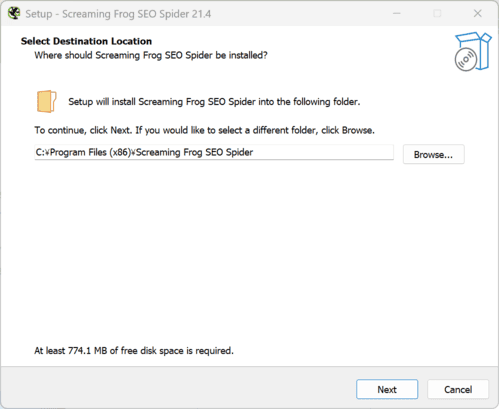Click the 'Setup - Screaming Frog SEO Spider 21.4' title
Screen dimensions: 499x409
118,14
